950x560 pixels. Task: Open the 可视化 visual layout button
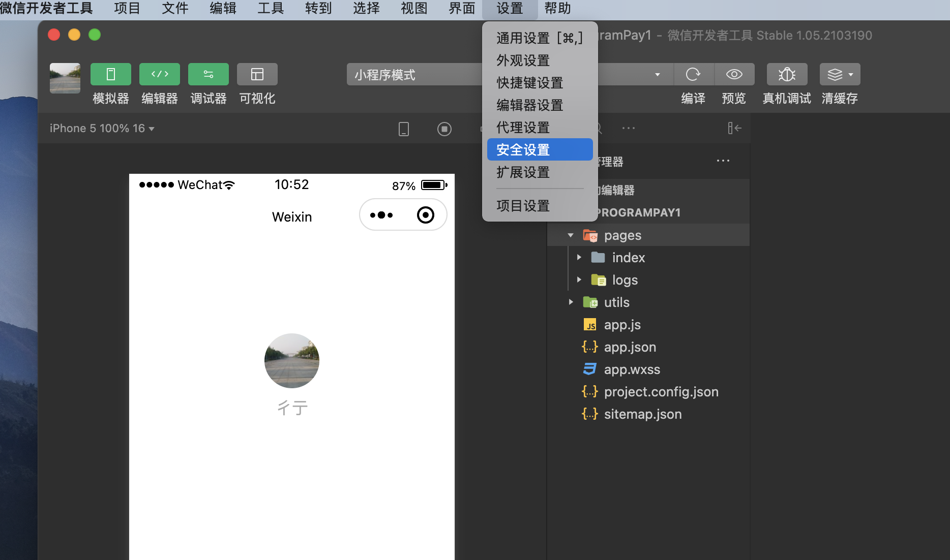[257, 74]
